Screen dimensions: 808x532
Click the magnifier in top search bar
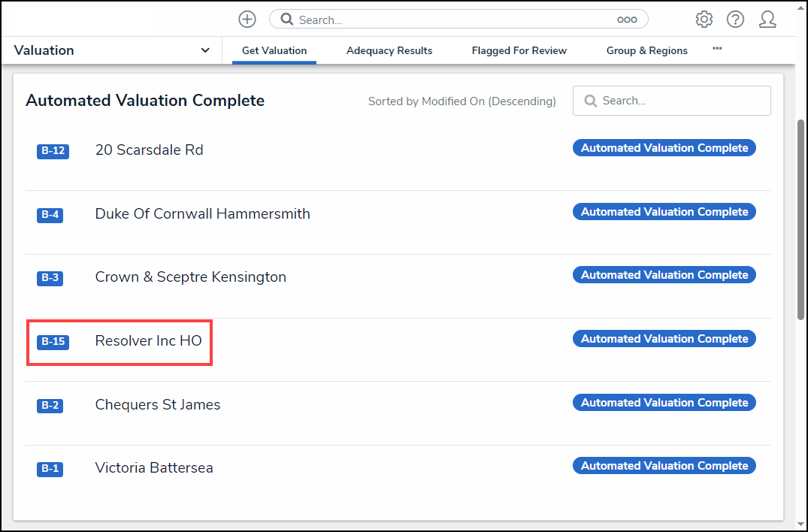[x=287, y=20]
